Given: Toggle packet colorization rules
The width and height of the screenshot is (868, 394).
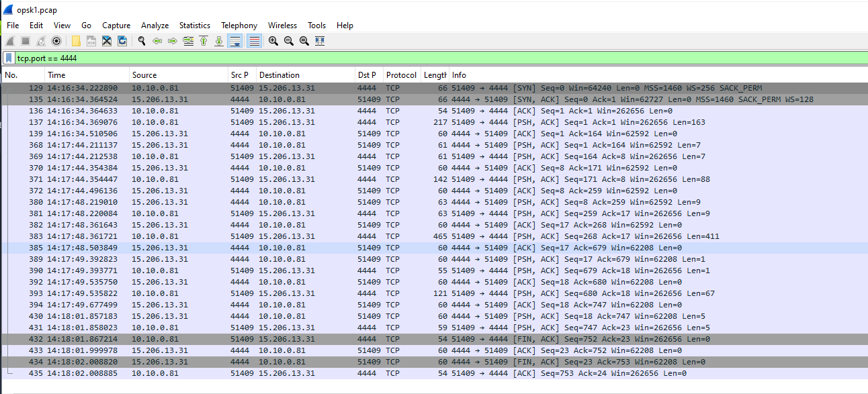Looking at the screenshot, I should 255,41.
